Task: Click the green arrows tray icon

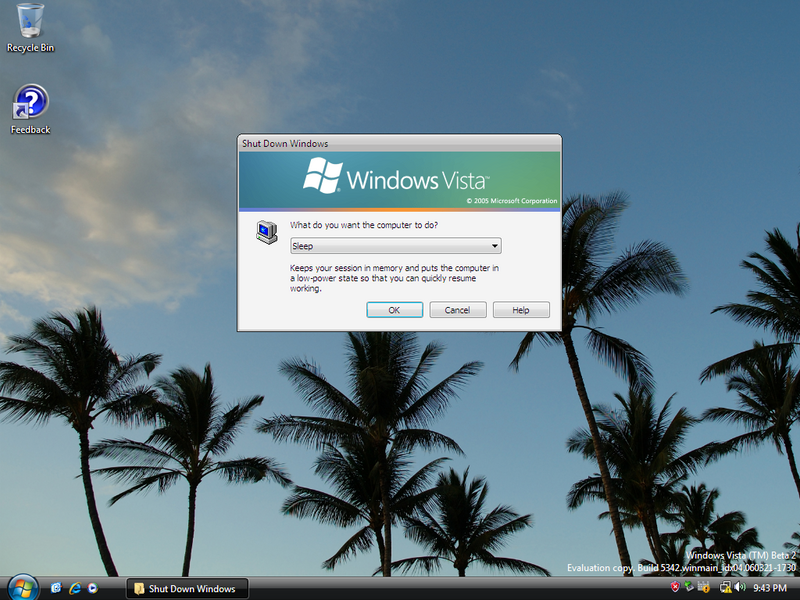Action: pos(689,587)
